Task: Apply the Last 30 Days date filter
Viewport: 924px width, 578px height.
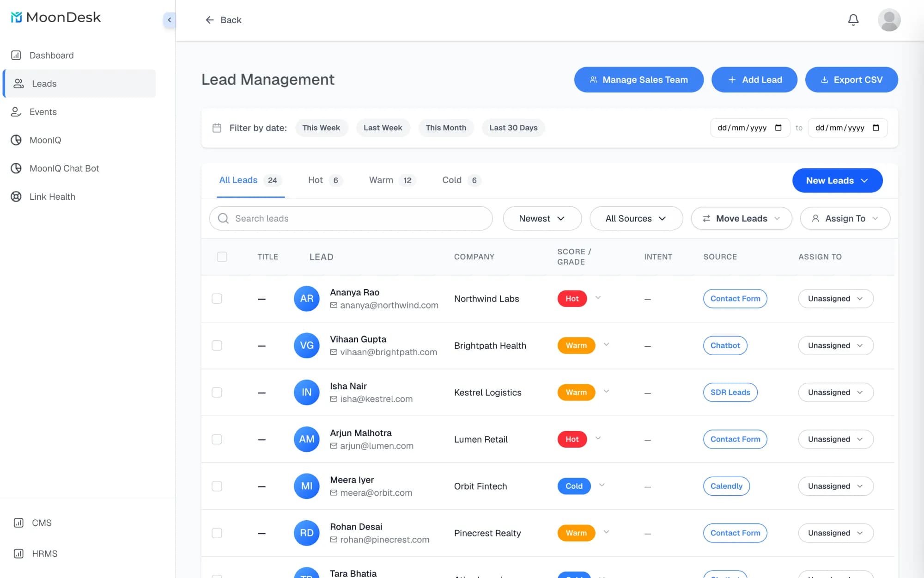Action: (x=513, y=128)
